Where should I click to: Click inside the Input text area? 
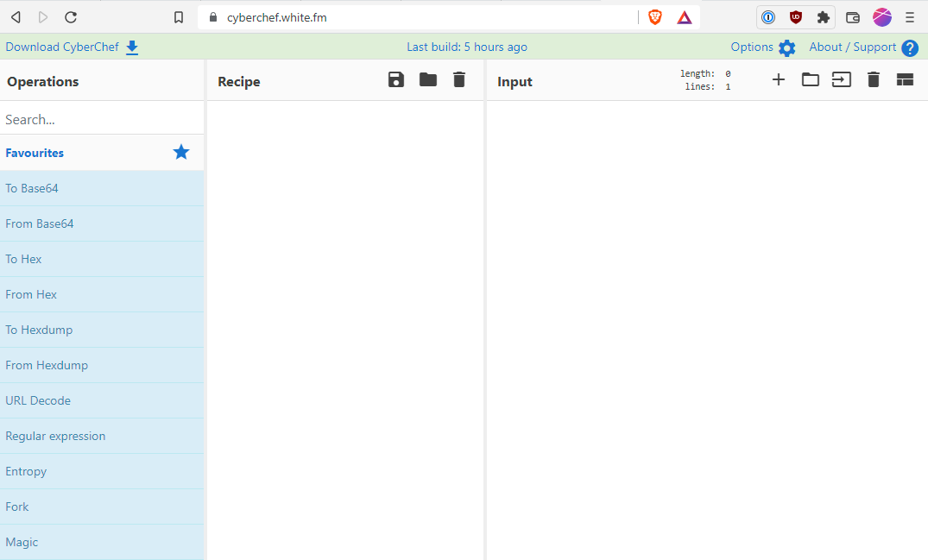click(706, 328)
